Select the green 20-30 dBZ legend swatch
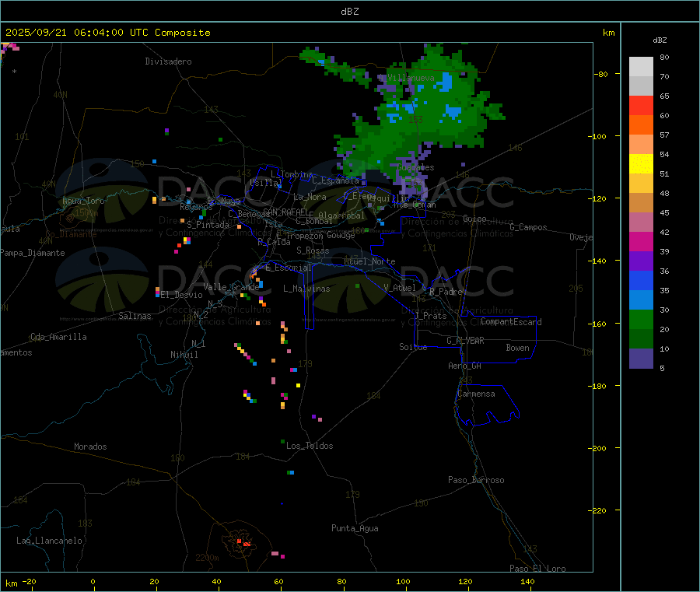 (x=641, y=319)
